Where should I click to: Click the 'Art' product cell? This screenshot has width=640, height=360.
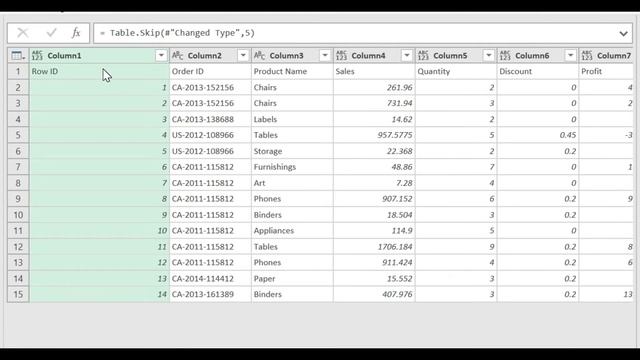click(292, 183)
